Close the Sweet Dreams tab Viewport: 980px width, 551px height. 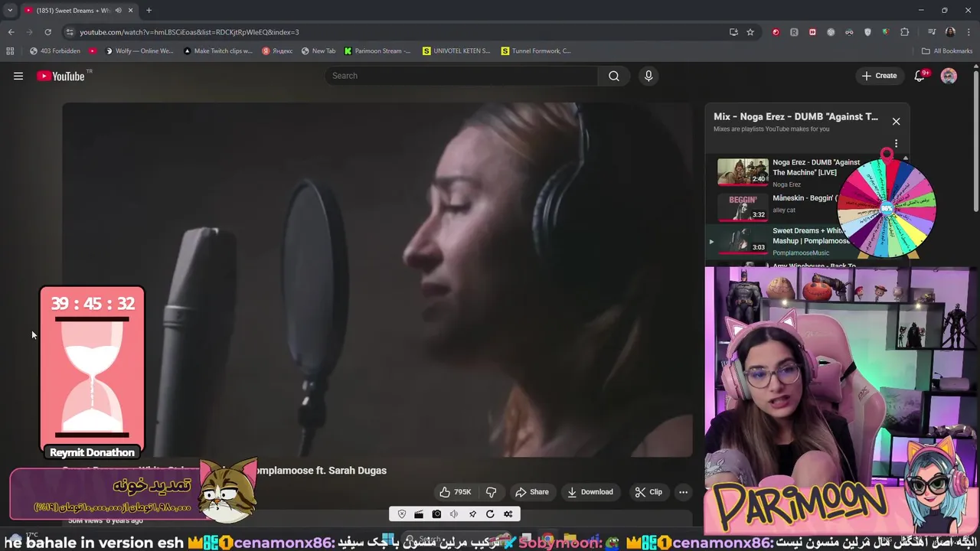(x=131, y=11)
